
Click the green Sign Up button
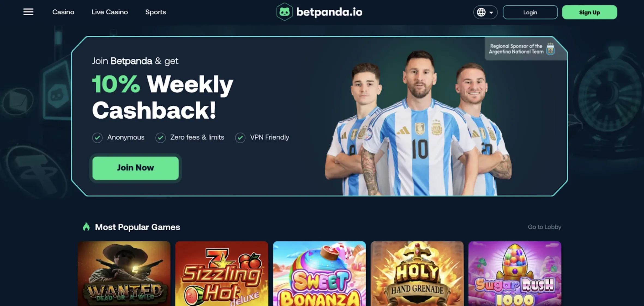pyautogui.click(x=589, y=12)
